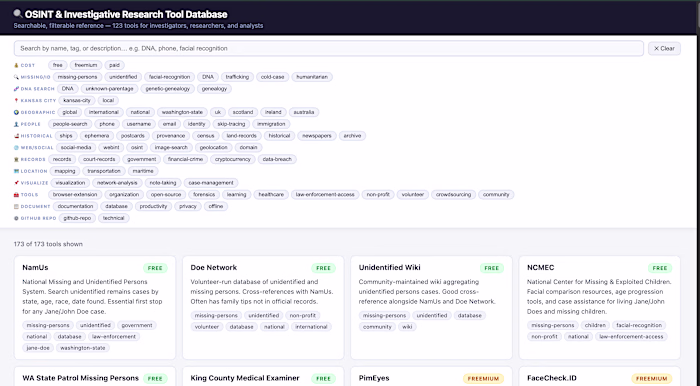This screenshot has height=386, width=700.
Task: Focus the tool search input field
Action: pyautogui.click(x=329, y=48)
